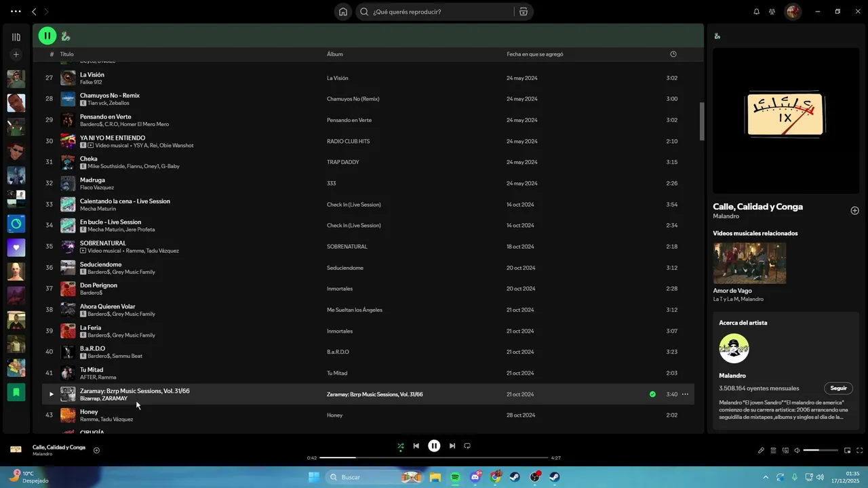This screenshot has height=488, width=868.
Task: Create a new playlist with plus icon
Action: tap(16, 54)
